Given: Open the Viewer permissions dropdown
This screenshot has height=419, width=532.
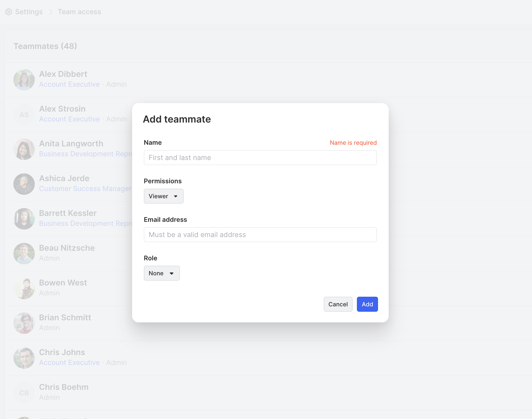Looking at the screenshot, I should pyautogui.click(x=164, y=196).
